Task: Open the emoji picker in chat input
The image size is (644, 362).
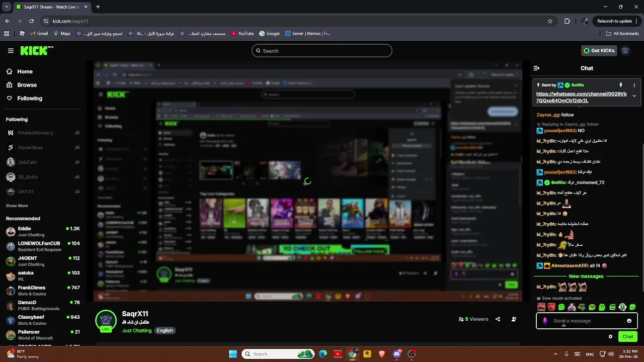Action: pos(629,321)
